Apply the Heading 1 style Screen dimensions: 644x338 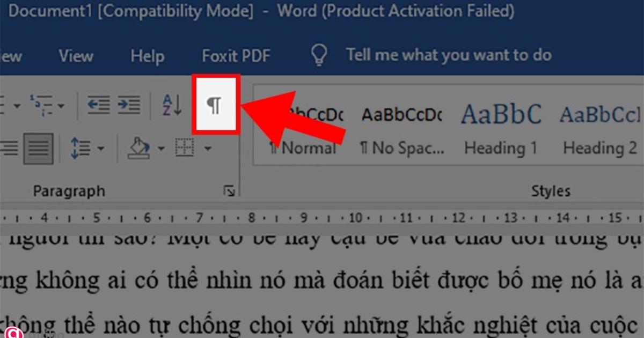click(x=501, y=129)
